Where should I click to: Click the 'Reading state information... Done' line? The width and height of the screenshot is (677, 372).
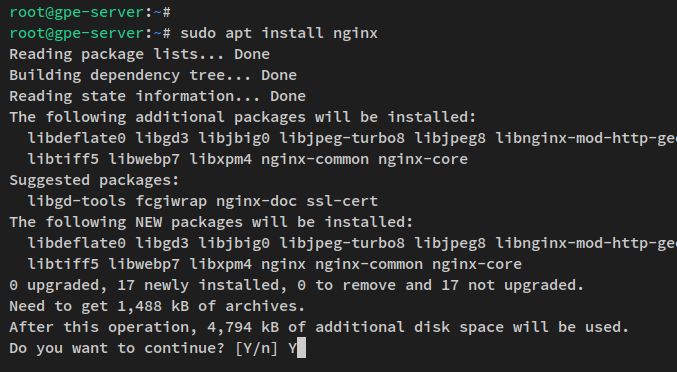(x=158, y=96)
